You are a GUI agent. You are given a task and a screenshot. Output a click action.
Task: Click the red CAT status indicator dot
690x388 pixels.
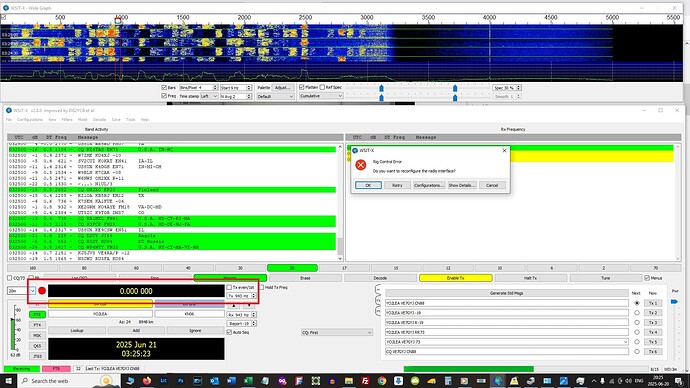(42, 291)
